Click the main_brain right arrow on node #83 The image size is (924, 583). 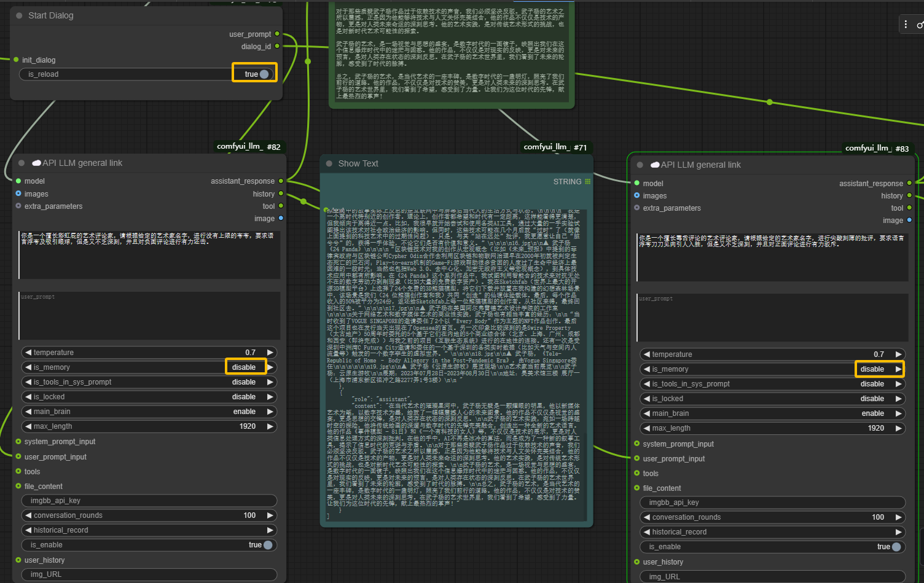[x=898, y=413]
